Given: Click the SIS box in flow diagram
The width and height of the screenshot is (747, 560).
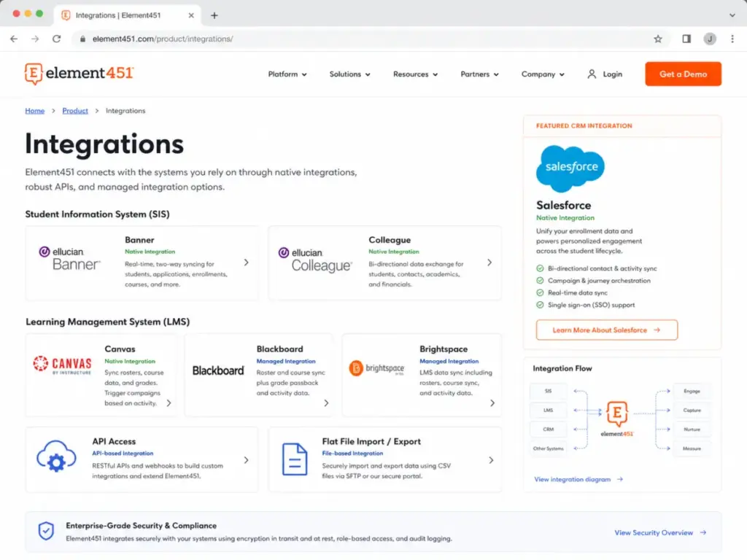Looking at the screenshot, I should [549, 391].
